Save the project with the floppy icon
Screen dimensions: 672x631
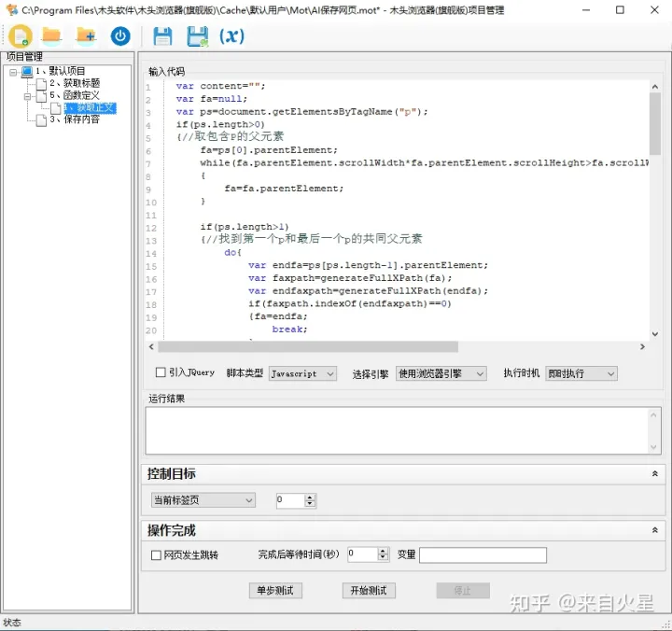162,36
